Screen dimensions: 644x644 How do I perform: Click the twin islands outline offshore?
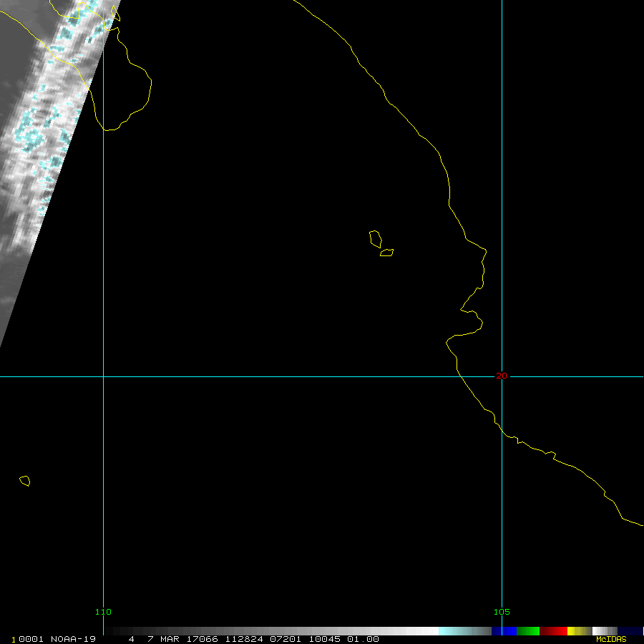click(379, 243)
